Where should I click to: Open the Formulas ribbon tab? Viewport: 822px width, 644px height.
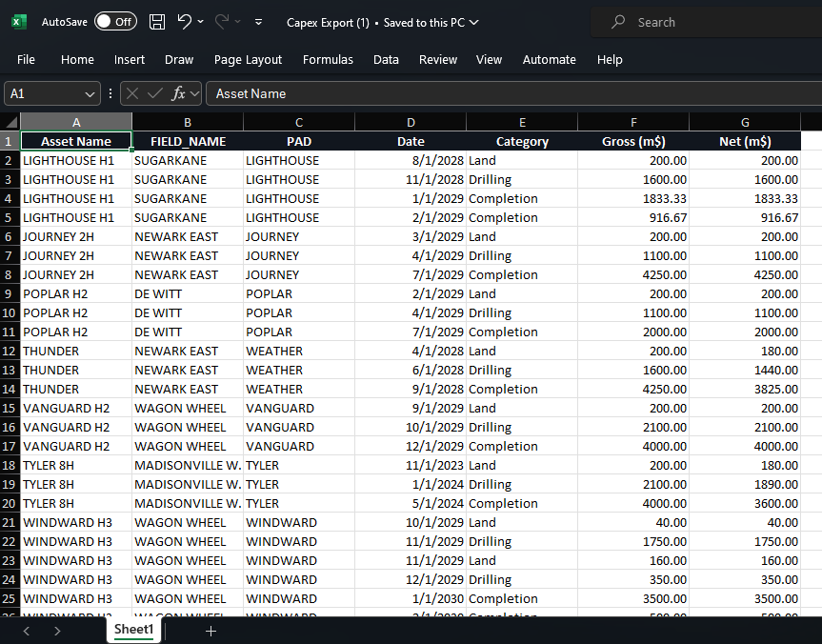(x=328, y=59)
